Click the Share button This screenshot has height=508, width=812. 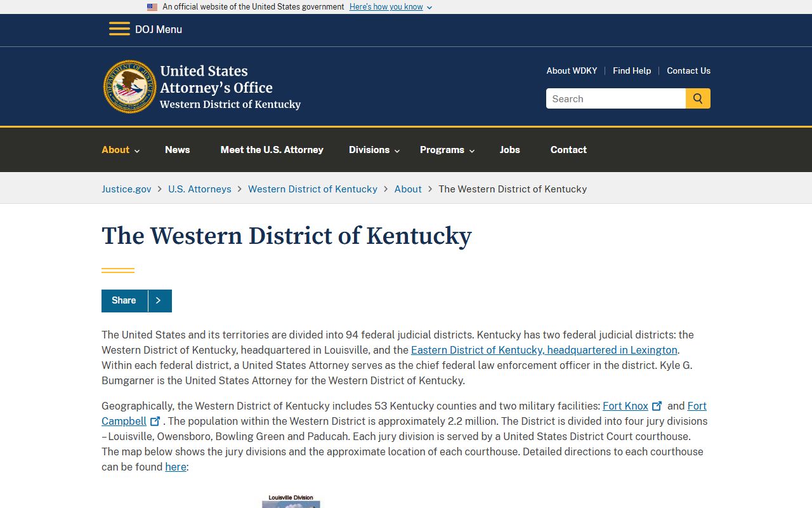pos(136,300)
